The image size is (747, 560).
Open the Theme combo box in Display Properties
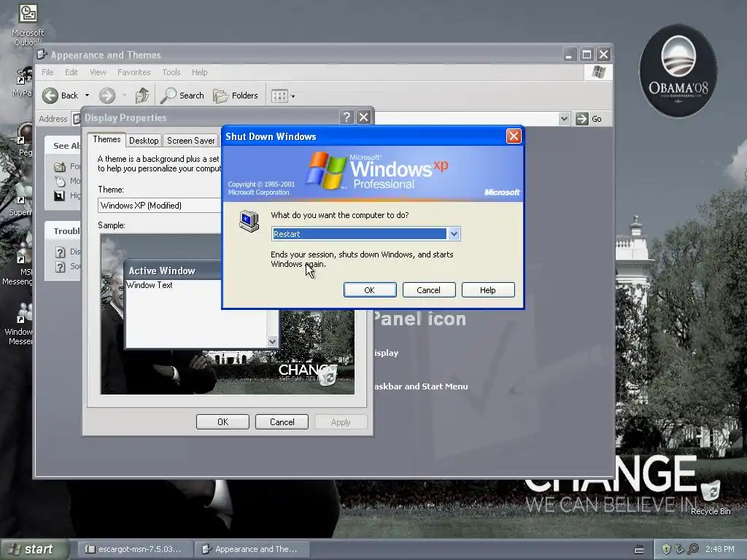pyautogui.click(x=160, y=205)
